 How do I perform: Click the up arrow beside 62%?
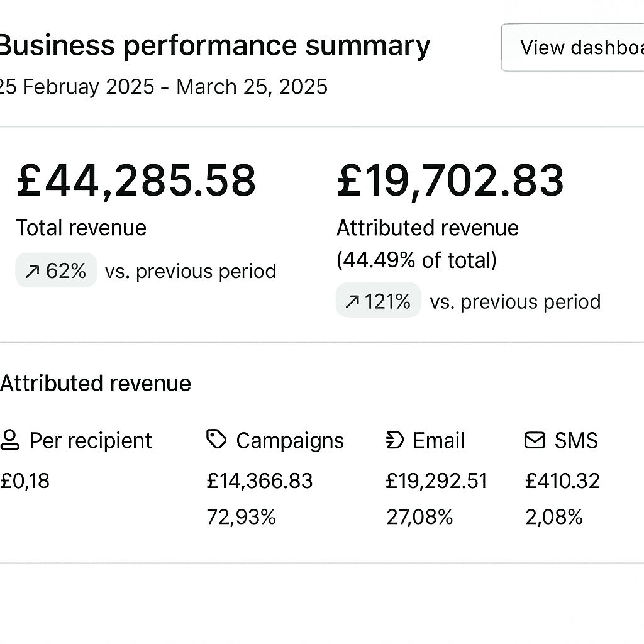33,271
